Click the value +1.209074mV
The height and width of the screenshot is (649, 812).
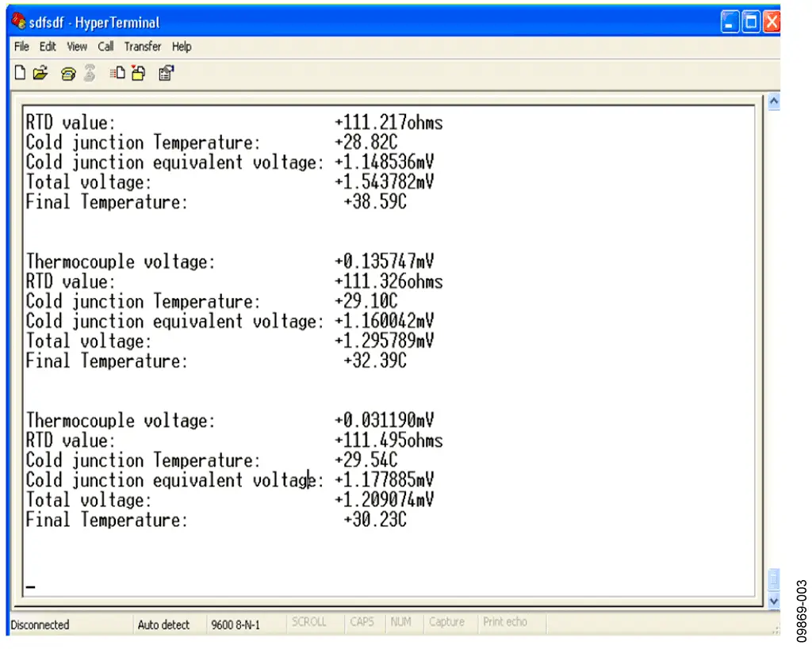pos(384,499)
